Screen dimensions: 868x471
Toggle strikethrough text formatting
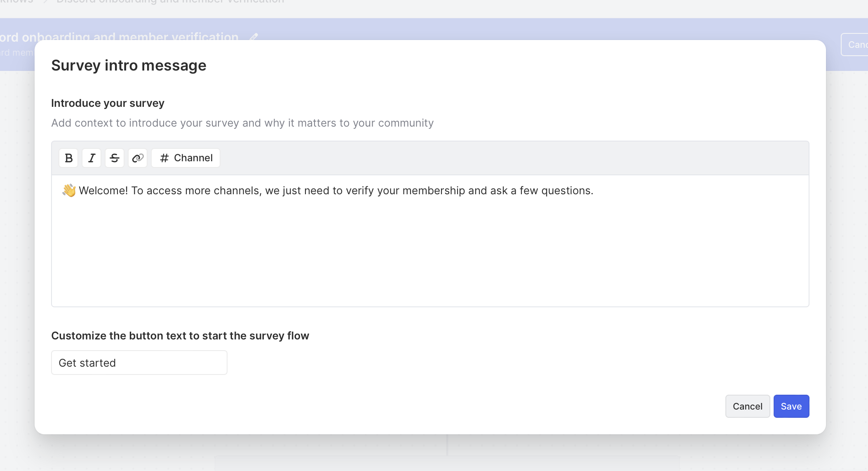(x=115, y=158)
